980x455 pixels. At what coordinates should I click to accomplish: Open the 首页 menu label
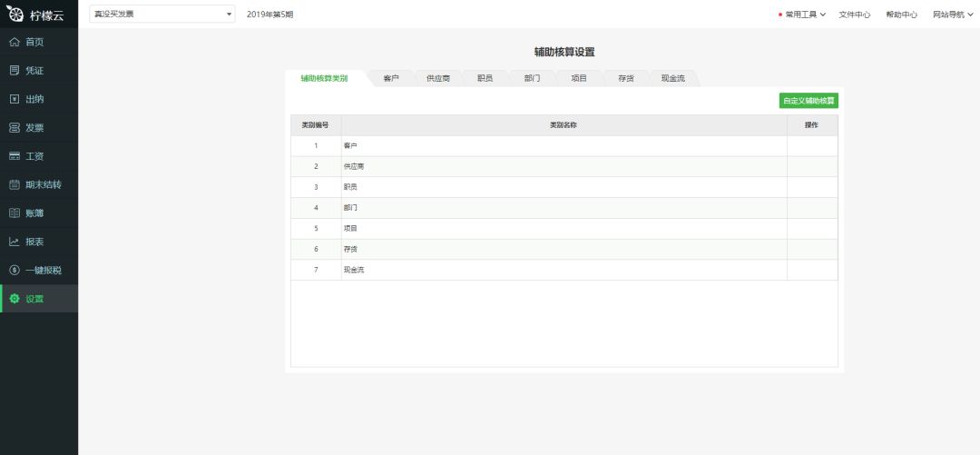[x=34, y=42]
